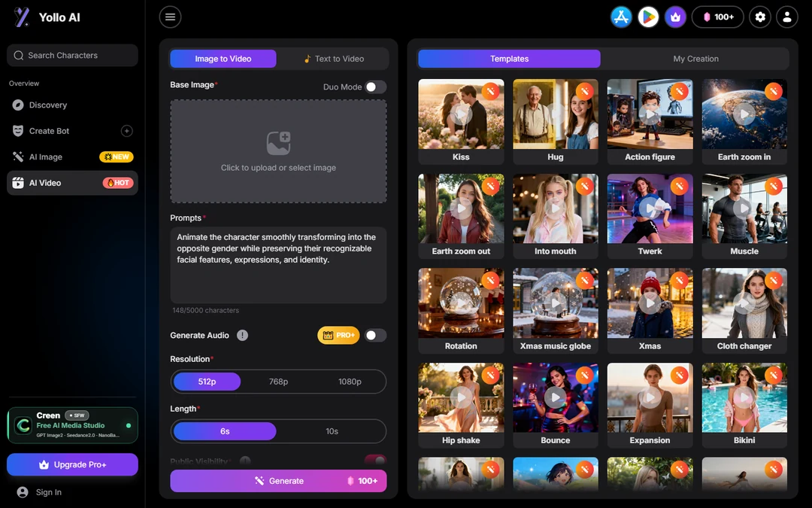Play the Bounce template preview
The height and width of the screenshot is (508, 812).
[x=555, y=397]
